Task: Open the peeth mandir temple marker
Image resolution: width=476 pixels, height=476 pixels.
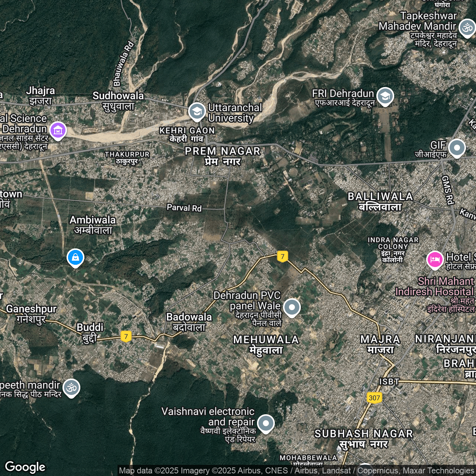Action: (71, 388)
